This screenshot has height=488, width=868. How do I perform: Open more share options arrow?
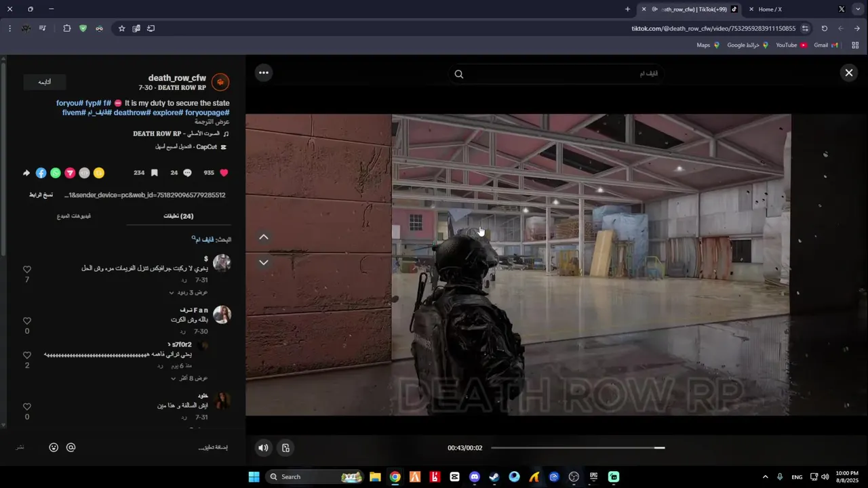pyautogui.click(x=26, y=173)
